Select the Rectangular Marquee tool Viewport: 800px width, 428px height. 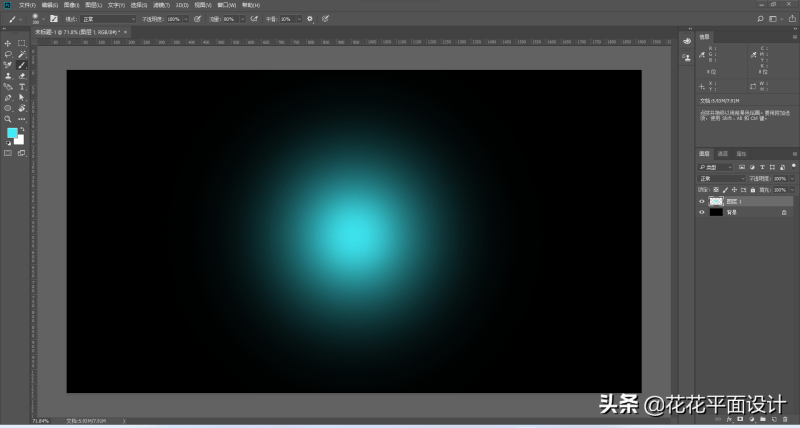pyautogui.click(x=21, y=44)
